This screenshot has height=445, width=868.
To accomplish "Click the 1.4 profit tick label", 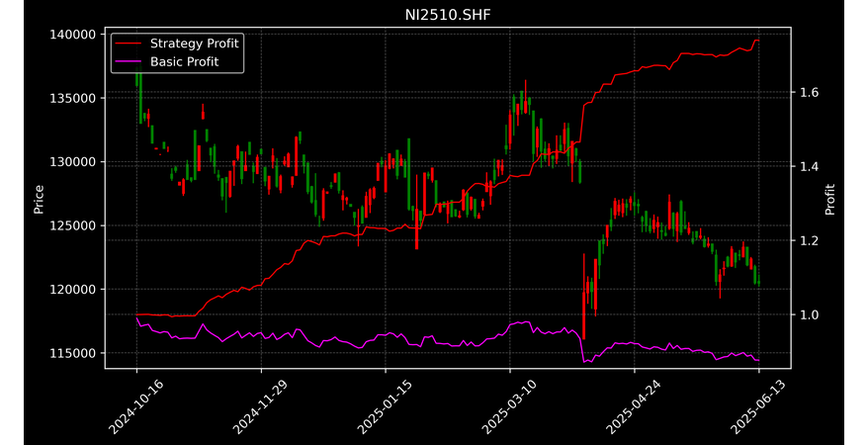I will (809, 166).
